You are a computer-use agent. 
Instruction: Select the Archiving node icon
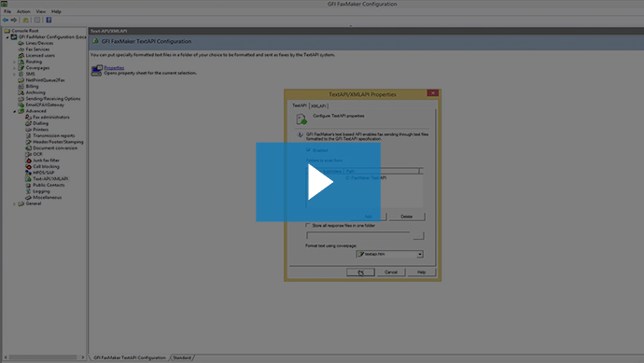[x=21, y=92]
